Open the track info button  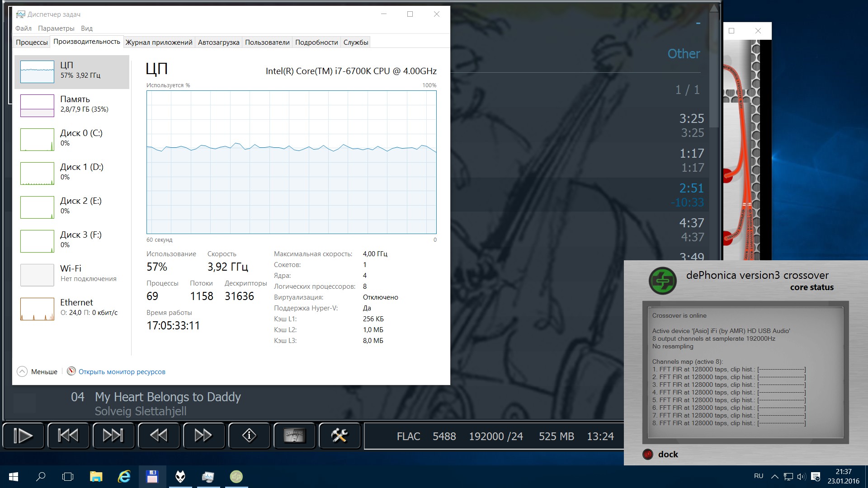249,436
